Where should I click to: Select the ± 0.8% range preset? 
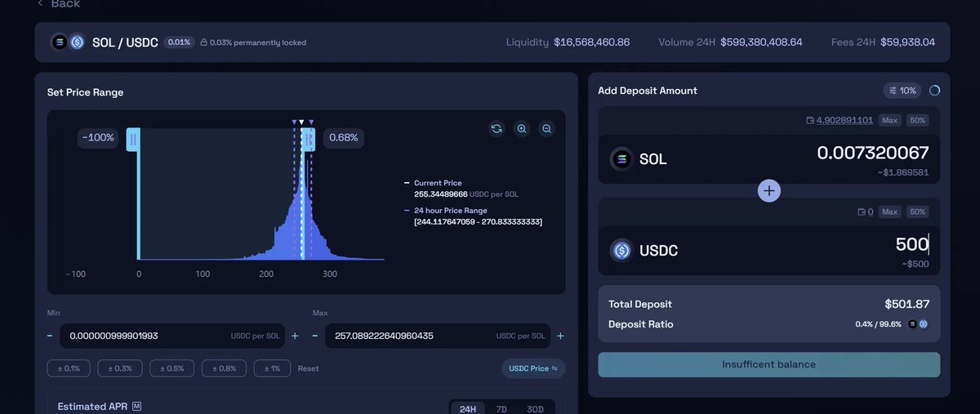pos(224,368)
